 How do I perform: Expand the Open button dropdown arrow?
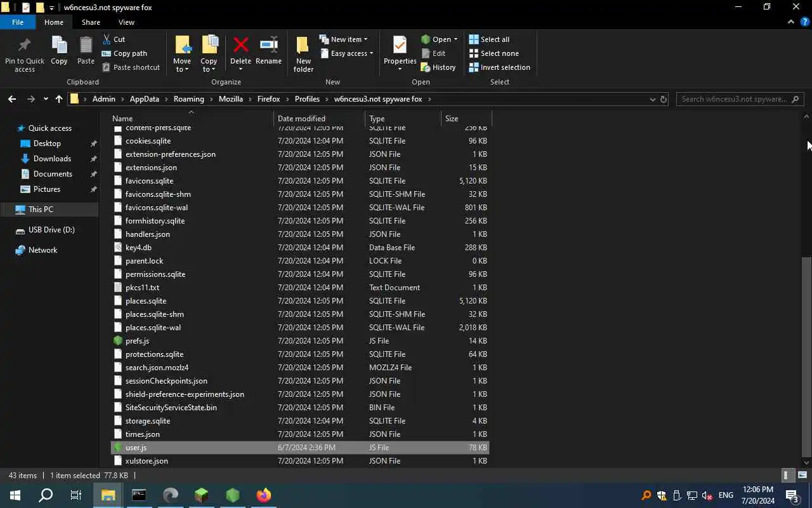(x=455, y=39)
